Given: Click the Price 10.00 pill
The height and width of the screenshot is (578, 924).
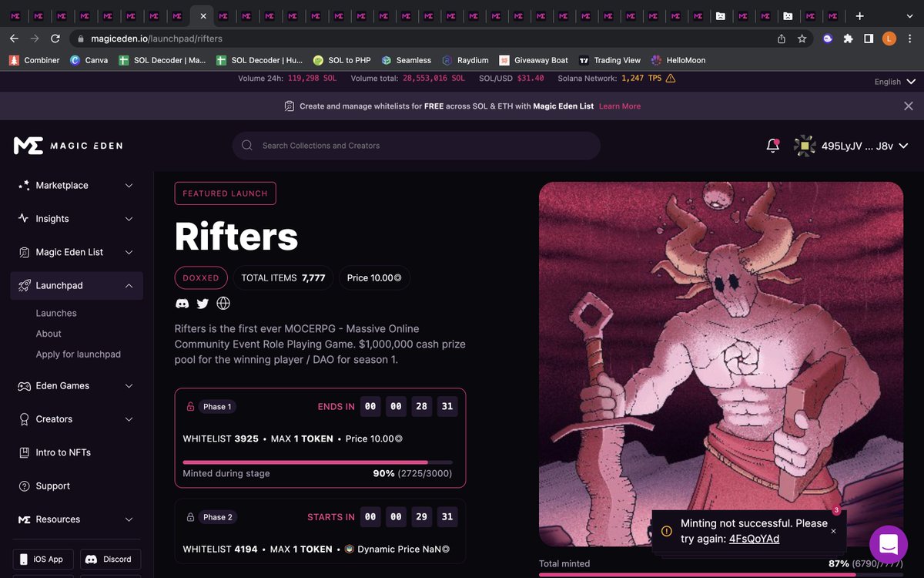Looking at the screenshot, I should click(373, 278).
